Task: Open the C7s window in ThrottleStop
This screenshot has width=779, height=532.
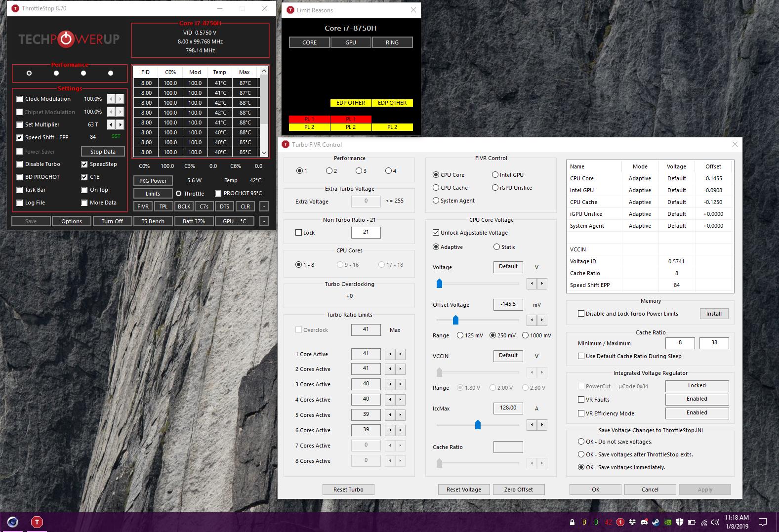Action: click(x=204, y=206)
